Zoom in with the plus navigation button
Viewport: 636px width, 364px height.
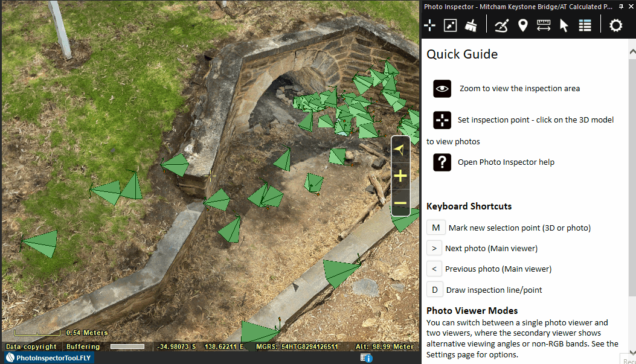[x=400, y=176]
